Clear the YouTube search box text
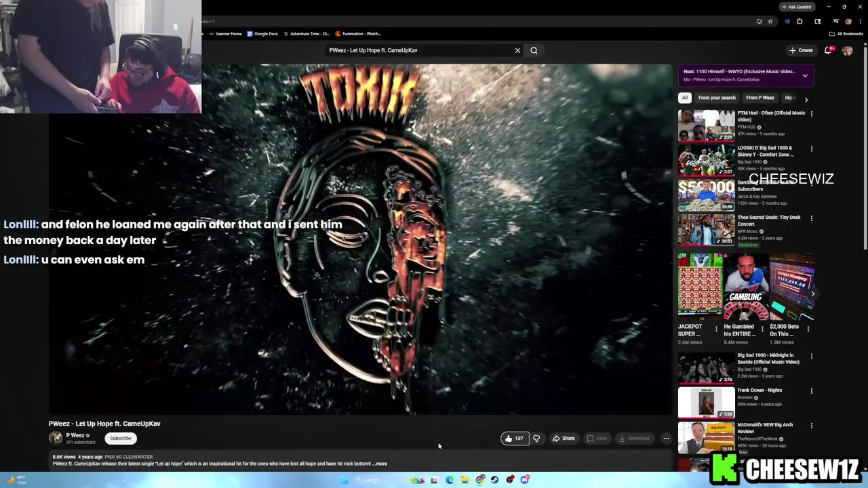Image resolution: width=868 pixels, height=488 pixels. pyautogui.click(x=517, y=50)
